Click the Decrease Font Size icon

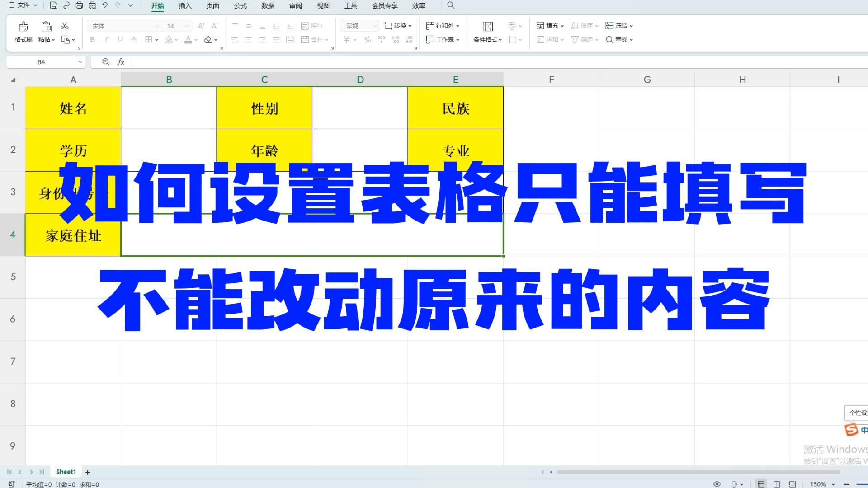[x=215, y=26]
